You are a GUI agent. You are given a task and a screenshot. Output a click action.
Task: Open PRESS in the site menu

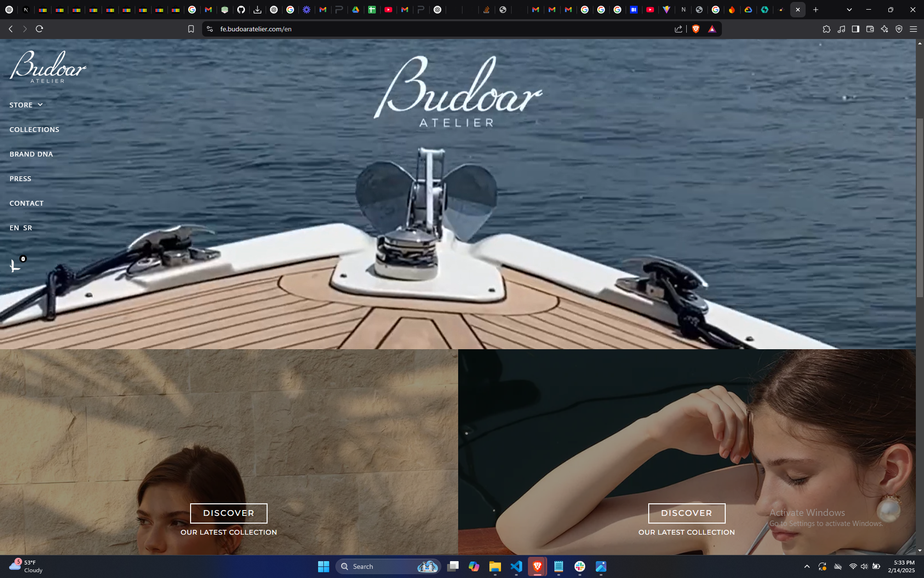[20, 179]
